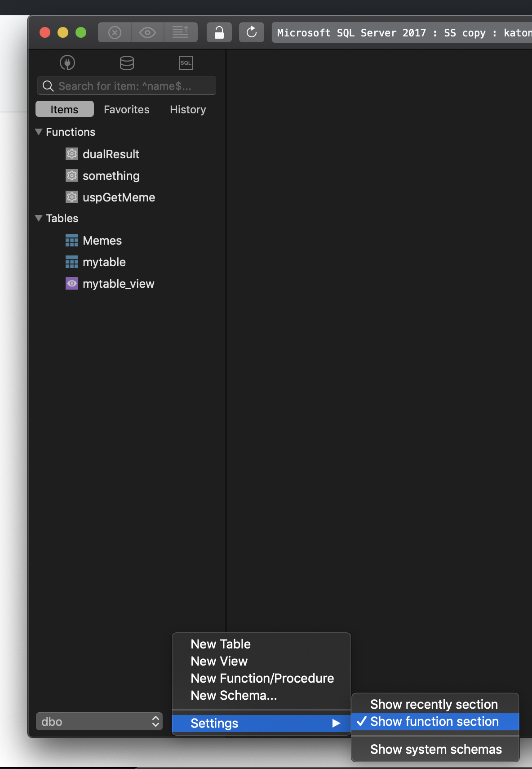Select the connection (plug) icon
The height and width of the screenshot is (769, 532).
[x=68, y=63]
